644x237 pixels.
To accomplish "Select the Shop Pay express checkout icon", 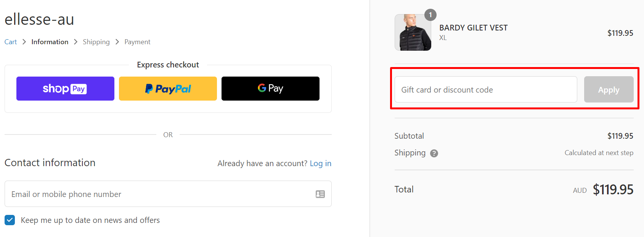I will (x=65, y=88).
